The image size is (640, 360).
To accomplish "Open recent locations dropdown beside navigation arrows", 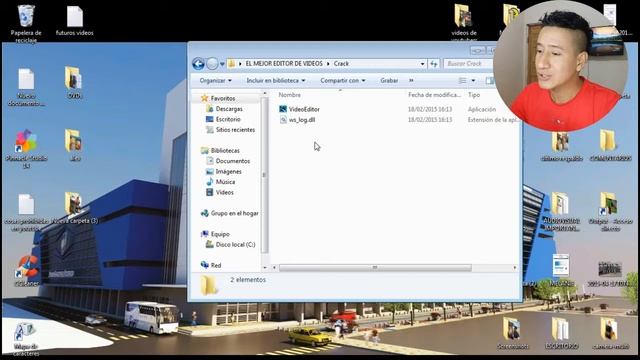I will pyautogui.click(x=222, y=64).
